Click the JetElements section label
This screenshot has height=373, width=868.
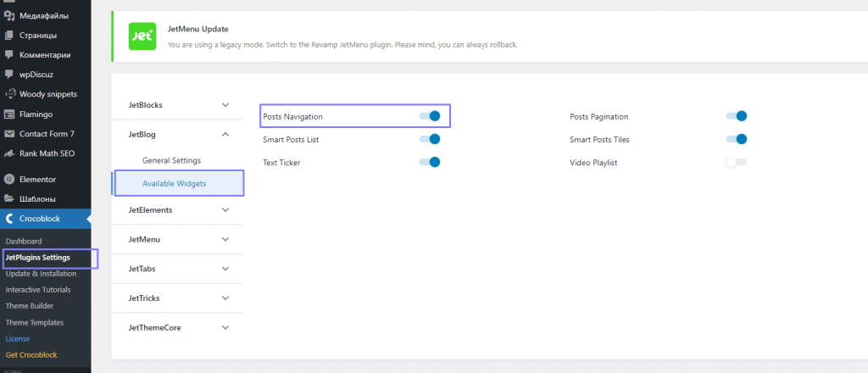151,209
